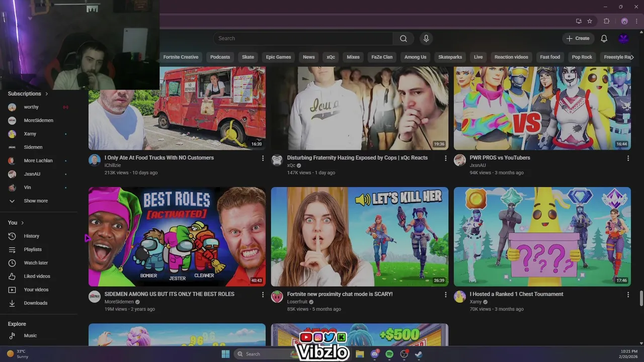
Task: Open options menu for Sidemen Among Us video
Action: (x=263, y=295)
